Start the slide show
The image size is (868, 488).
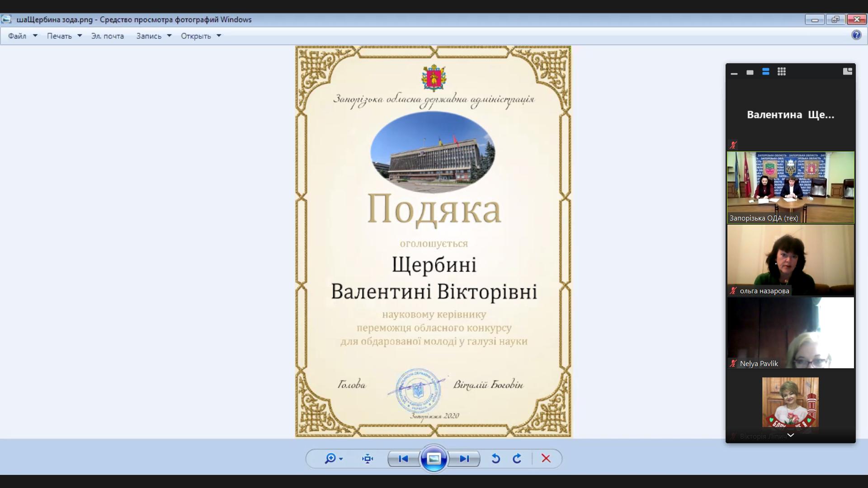(434, 459)
